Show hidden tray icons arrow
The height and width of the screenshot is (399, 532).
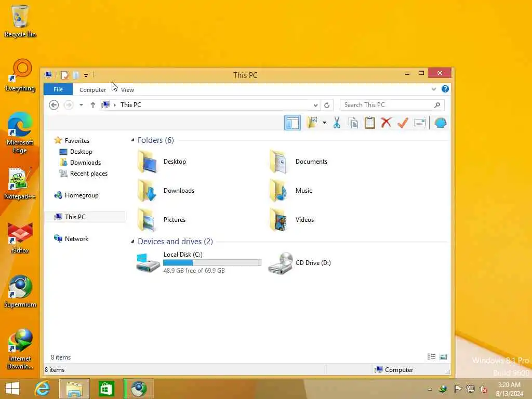point(430,389)
